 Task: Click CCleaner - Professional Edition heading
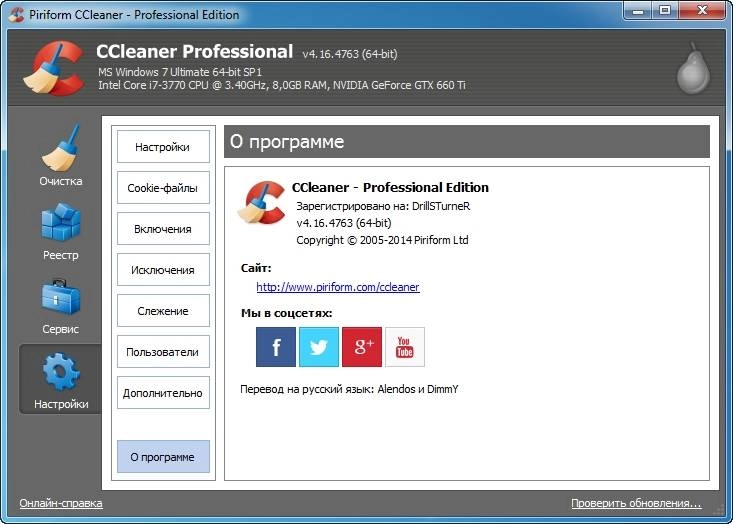click(x=390, y=187)
